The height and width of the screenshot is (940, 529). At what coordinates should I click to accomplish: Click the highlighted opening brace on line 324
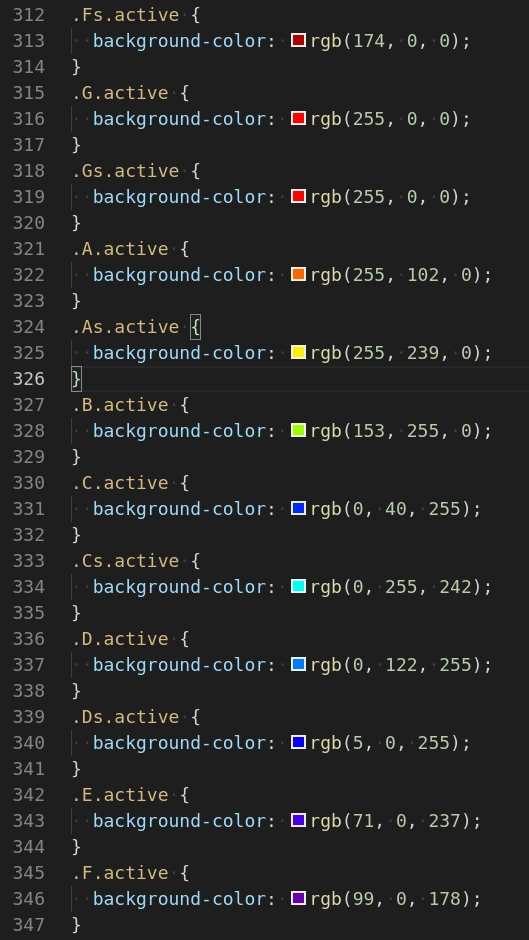(x=195, y=327)
